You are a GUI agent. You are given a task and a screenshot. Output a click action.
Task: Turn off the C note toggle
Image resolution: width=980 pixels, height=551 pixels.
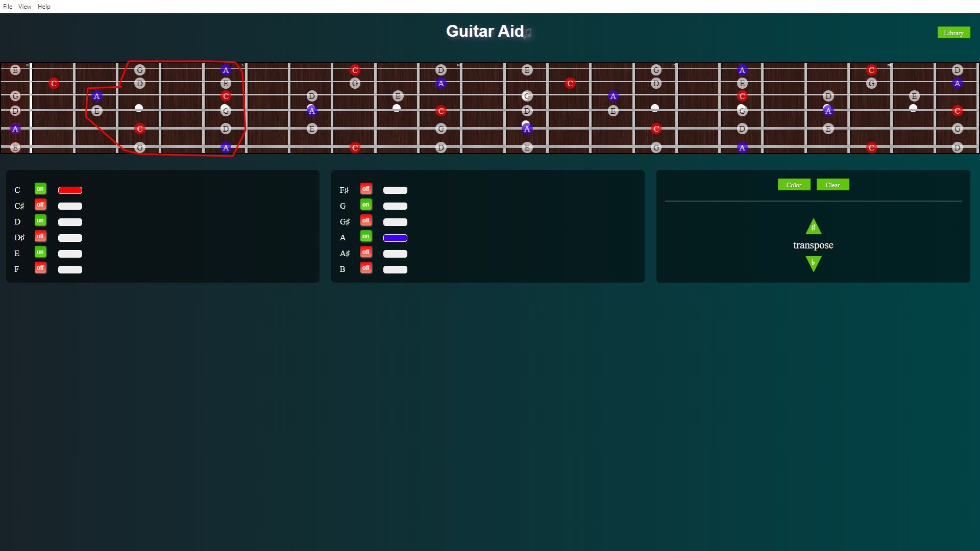[40, 189]
